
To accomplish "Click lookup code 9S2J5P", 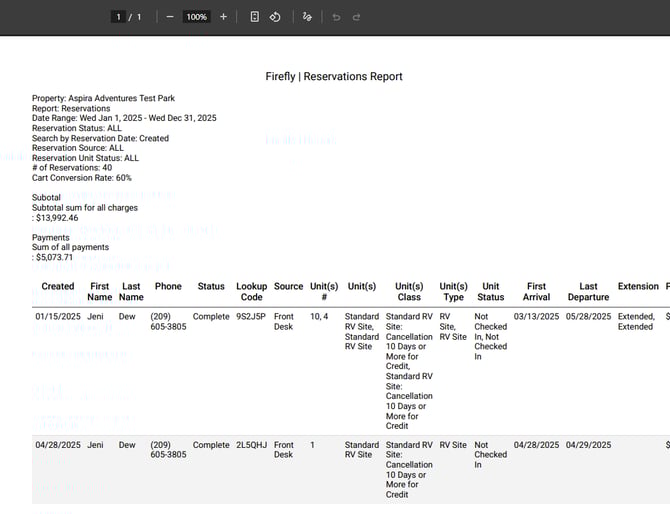I will (x=251, y=316).
